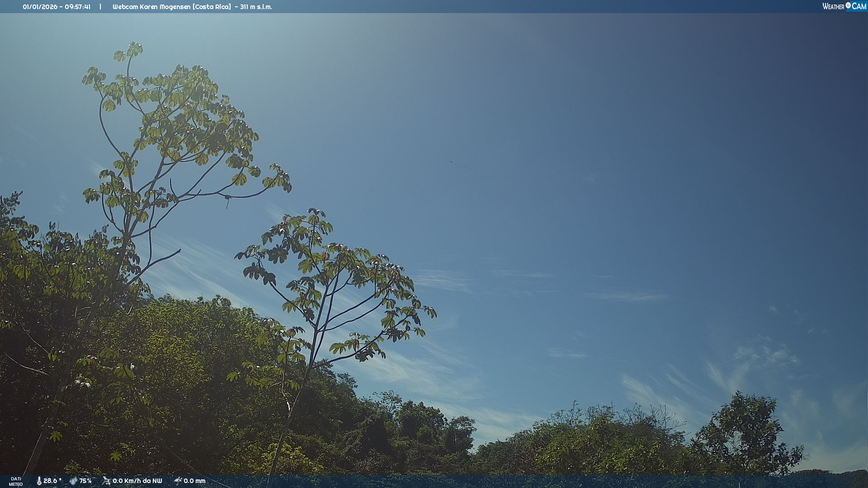Screen dimensions: 868x488
Task: Select the 28.6° temperature reading
Action: (52, 481)
